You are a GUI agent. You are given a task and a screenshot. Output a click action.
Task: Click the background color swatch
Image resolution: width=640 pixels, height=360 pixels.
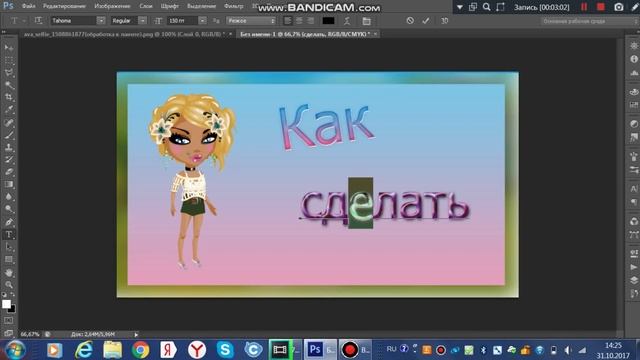pyautogui.click(x=12, y=309)
